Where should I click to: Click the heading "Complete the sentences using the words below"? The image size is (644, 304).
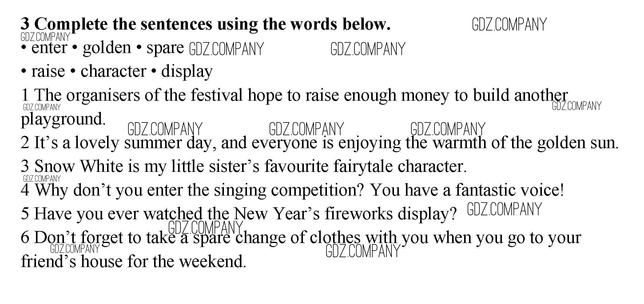[205, 24]
